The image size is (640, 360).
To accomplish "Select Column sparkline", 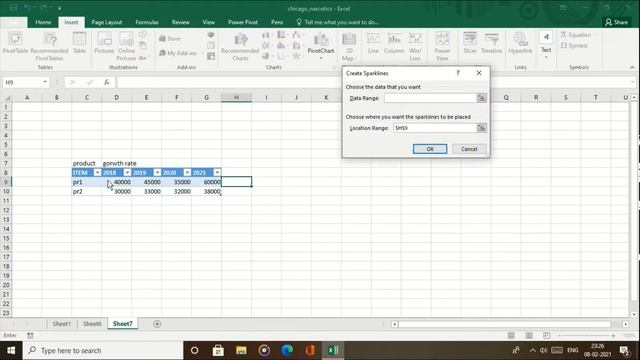I will [394, 43].
